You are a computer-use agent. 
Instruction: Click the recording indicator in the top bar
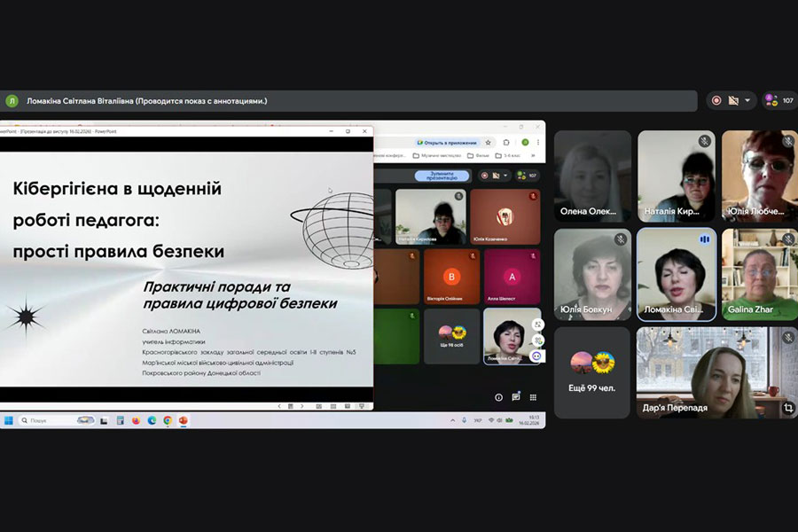(x=716, y=101)
